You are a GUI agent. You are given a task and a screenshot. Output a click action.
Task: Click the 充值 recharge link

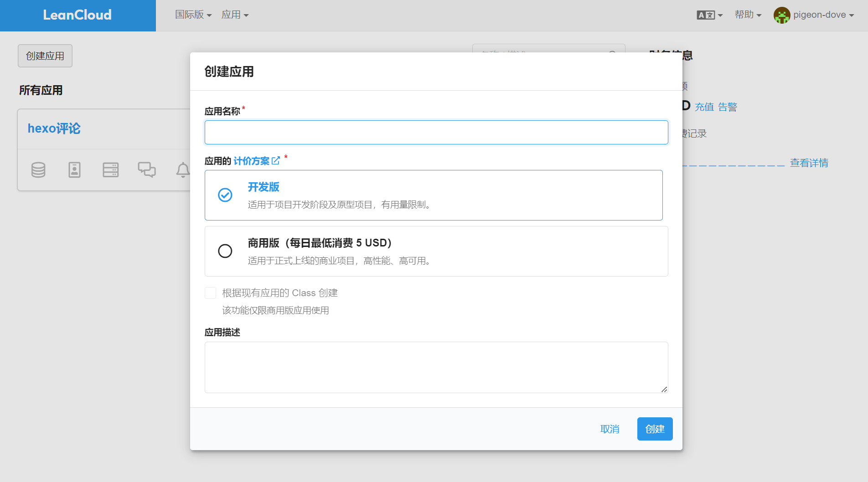point(704,107)
